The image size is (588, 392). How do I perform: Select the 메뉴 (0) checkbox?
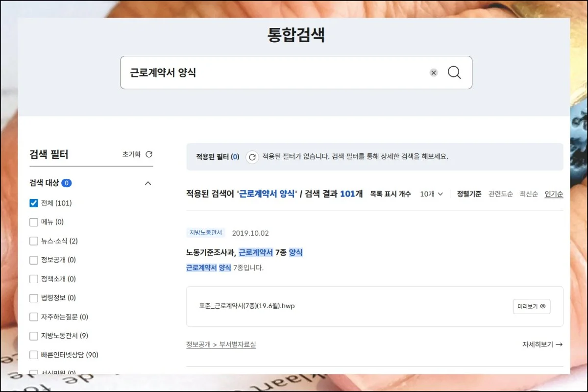pyautogui.click(x=34, y=222)
